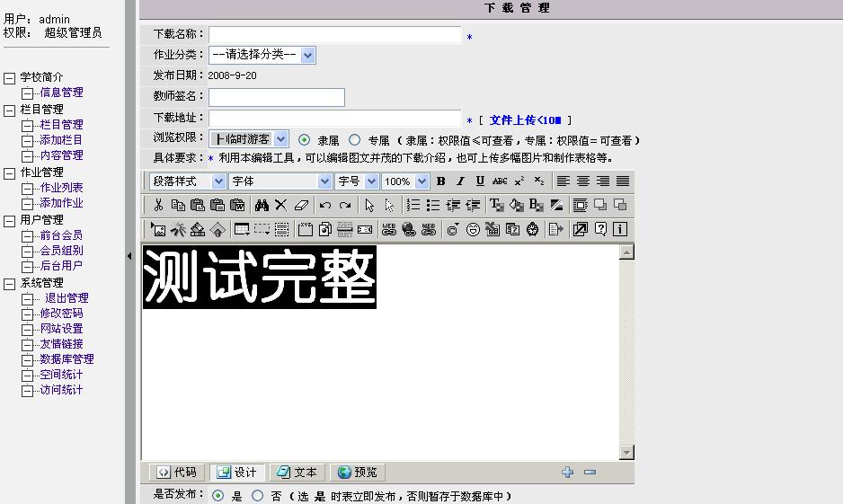Insert a numbered list

pos(413,205)
